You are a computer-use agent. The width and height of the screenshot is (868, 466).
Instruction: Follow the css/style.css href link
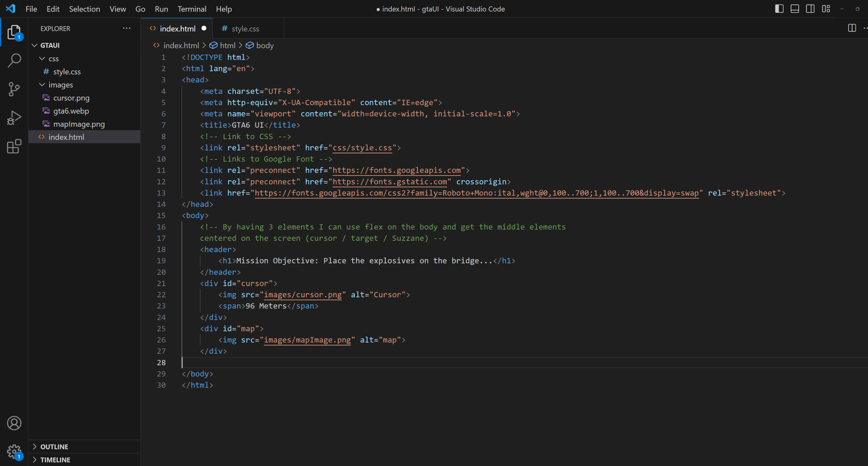point(362,148)
